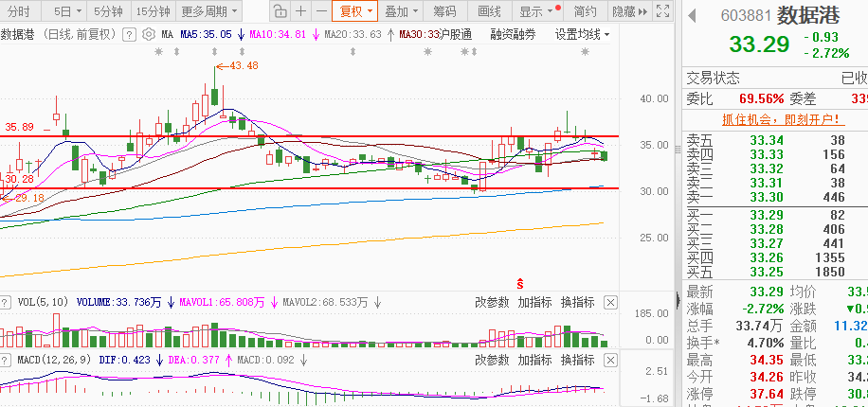Click 融资融券 tag
Screen dimensions: 868x407
[514, 35]
